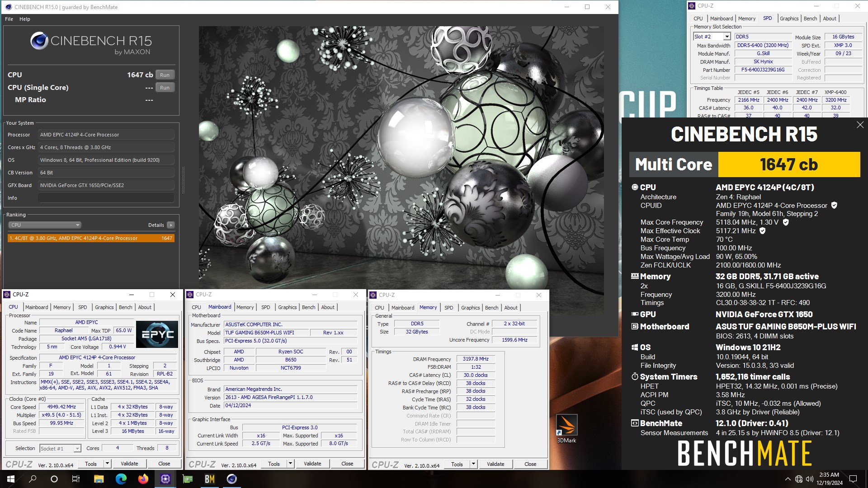The height and width of the screenshot is (488, 868).
Task: Open Graphics tab in left CPU-Z window
Action: (x=104, y=307)
